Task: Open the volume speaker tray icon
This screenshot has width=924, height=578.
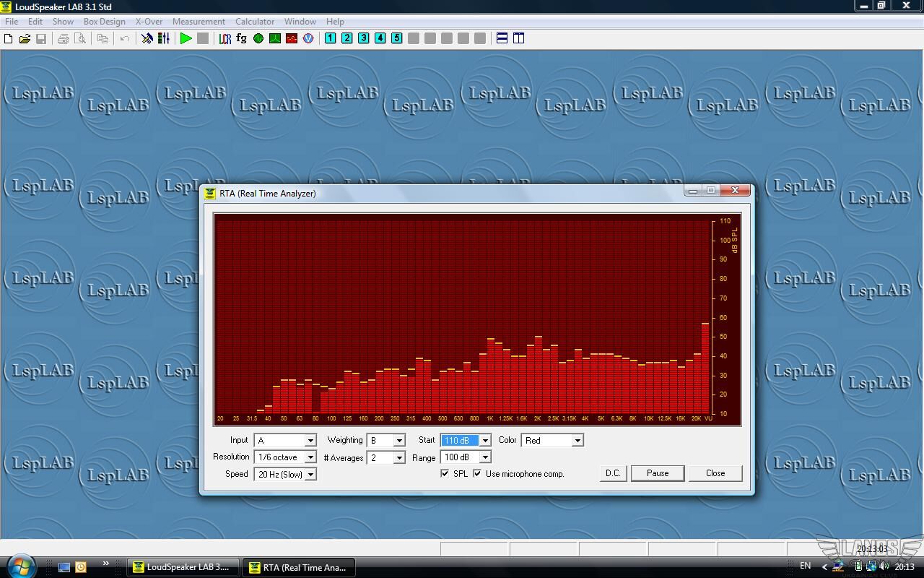Action: (x=884, y=566)
